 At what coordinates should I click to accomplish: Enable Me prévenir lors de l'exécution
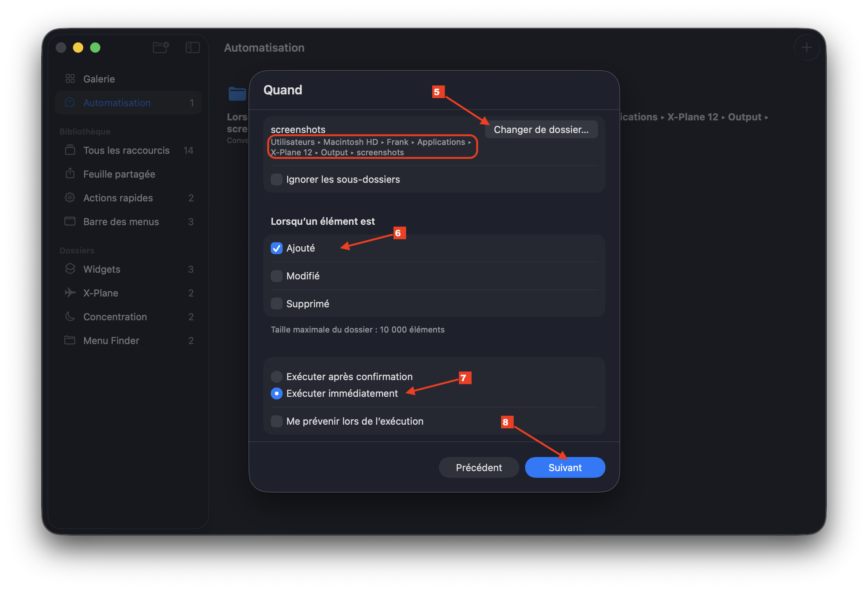click(x=276, y=421)
